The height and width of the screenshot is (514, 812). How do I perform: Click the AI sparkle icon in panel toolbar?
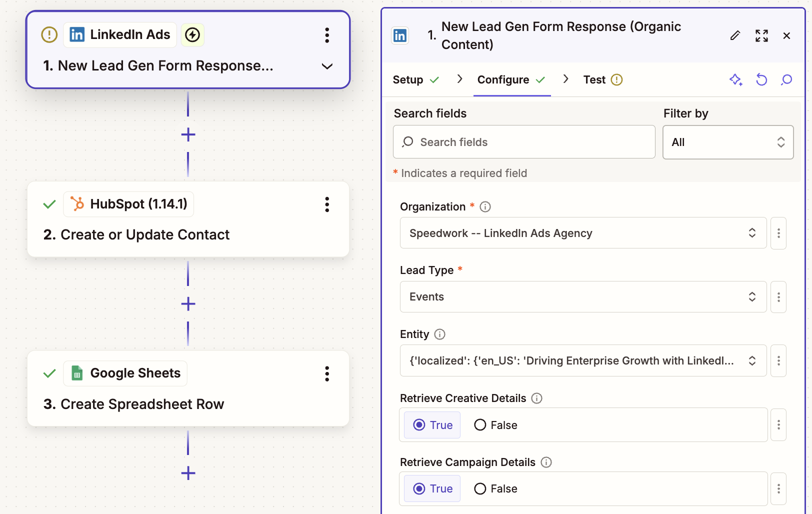[x=735, y=79]
